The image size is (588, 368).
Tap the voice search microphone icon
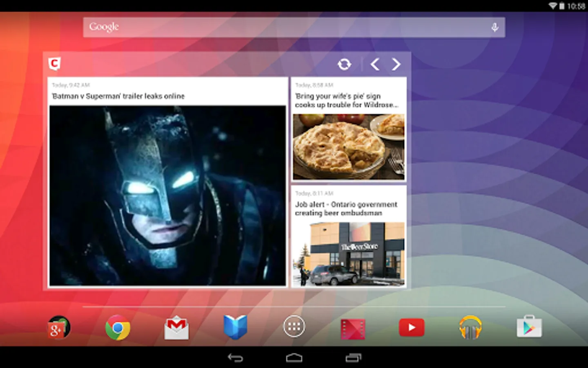tap(494, 27)
